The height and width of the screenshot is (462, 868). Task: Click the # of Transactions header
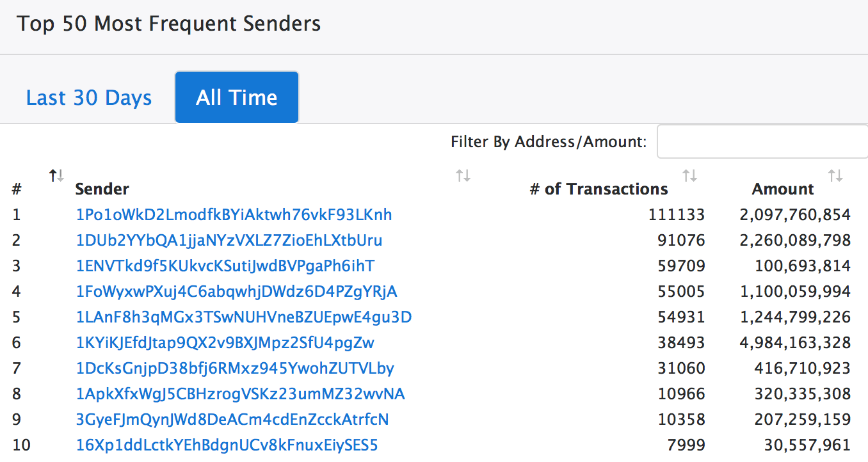click(599, 189)
